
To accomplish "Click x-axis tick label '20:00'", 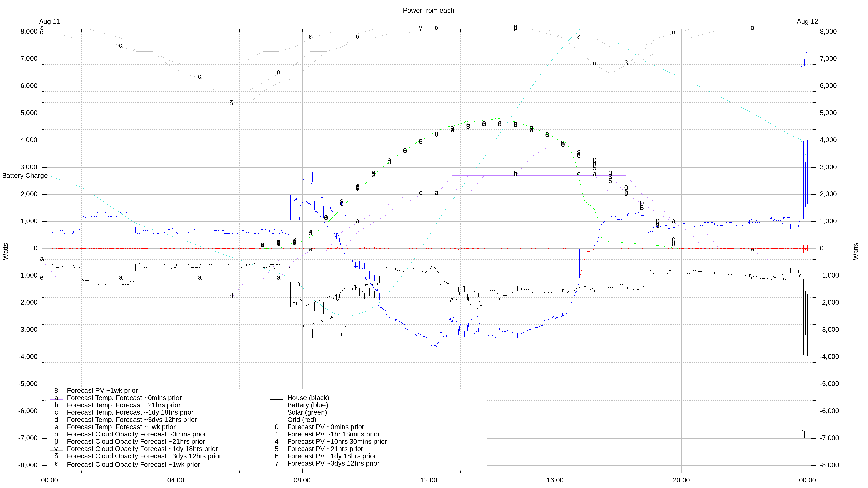I will click(x=681, y=480).
